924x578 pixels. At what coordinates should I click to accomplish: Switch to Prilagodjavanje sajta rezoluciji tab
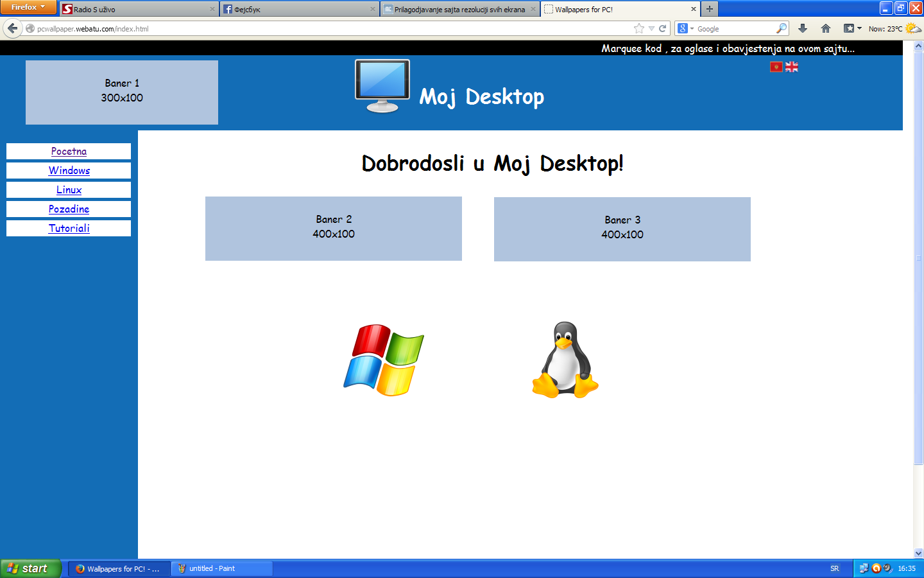[x=460, y=9]
